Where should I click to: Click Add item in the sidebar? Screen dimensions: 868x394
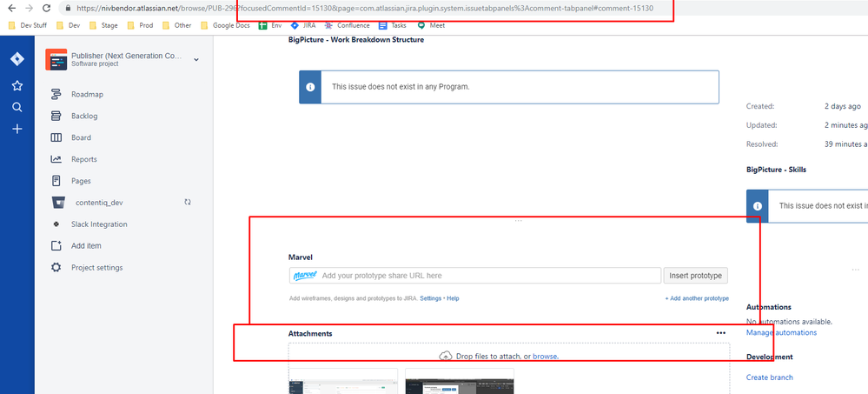(x=86, y=245)
